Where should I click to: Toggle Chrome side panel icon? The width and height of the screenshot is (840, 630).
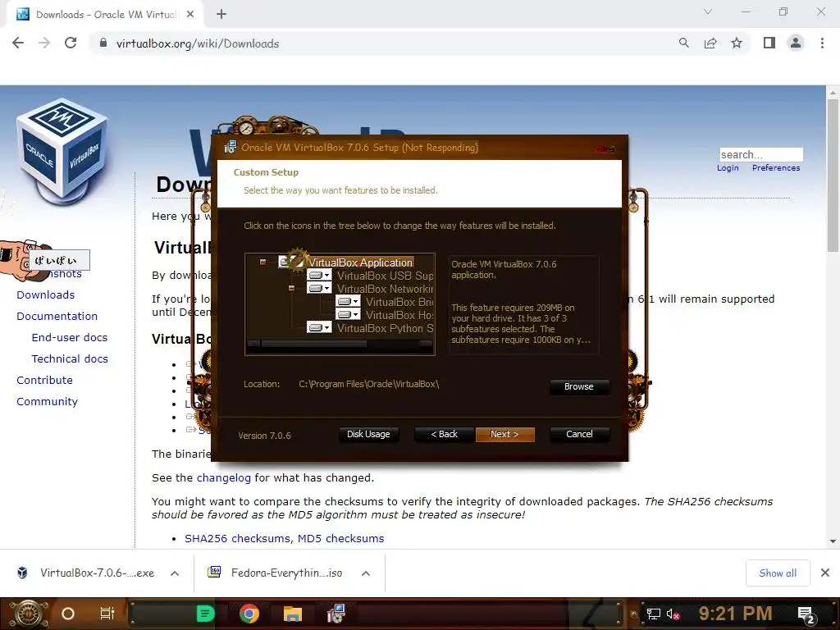point(769,43)
